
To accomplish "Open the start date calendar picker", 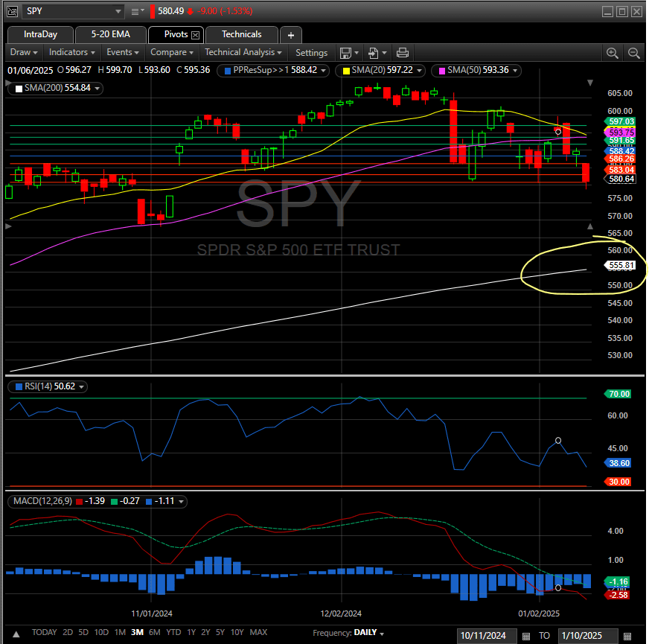I will (526, 636).
